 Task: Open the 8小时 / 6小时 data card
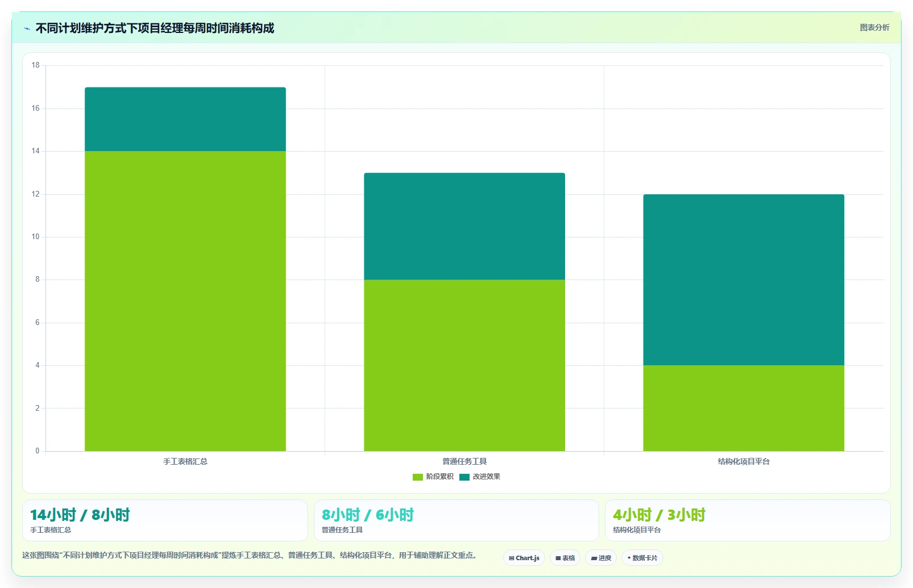click(457, 520)
